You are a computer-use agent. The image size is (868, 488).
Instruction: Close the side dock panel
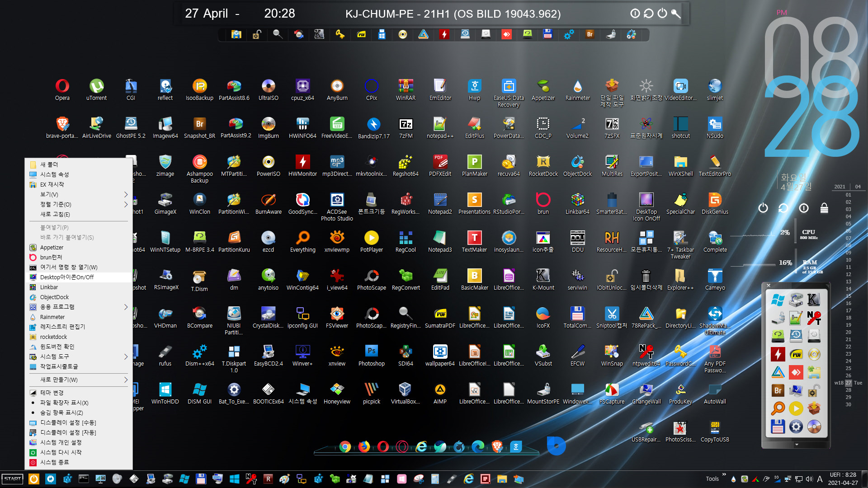click(x=769, y=286)
